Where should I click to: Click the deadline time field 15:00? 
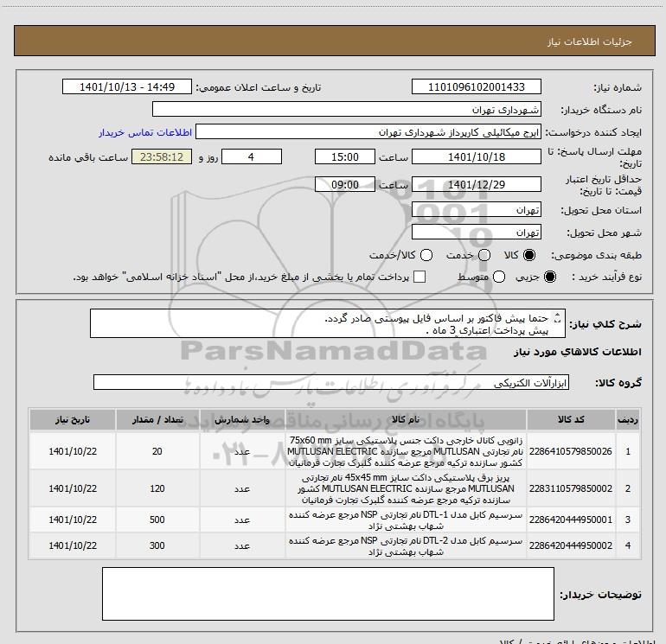[x=345, y=156]
